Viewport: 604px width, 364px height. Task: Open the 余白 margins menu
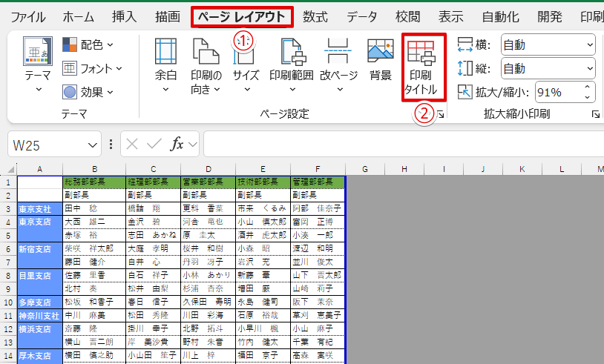tap(165, 64)
